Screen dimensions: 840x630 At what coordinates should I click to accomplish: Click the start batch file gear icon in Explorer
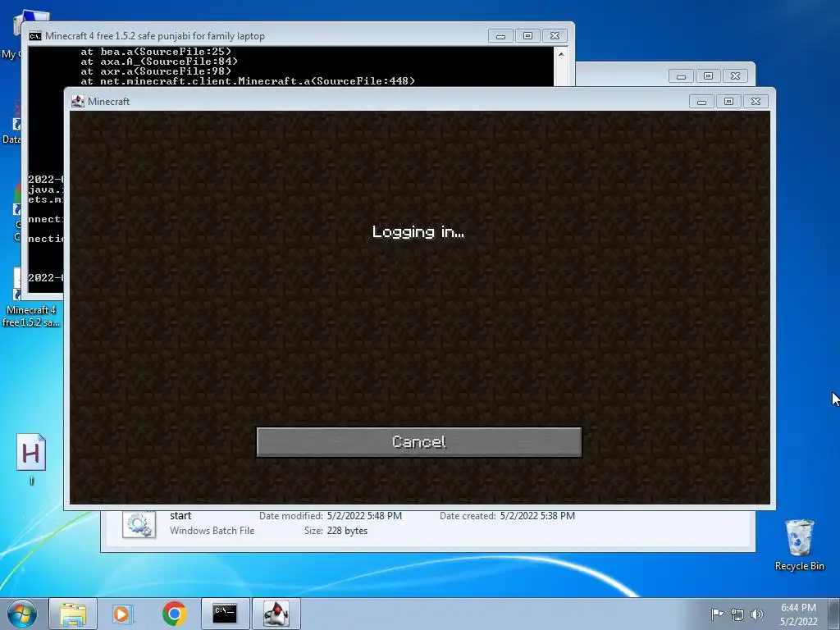coord(139,524)
